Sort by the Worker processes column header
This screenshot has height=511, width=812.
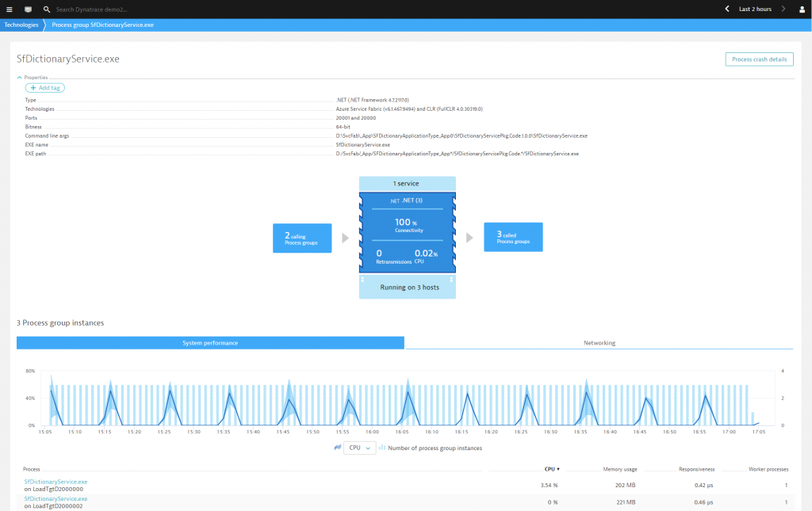768,469
